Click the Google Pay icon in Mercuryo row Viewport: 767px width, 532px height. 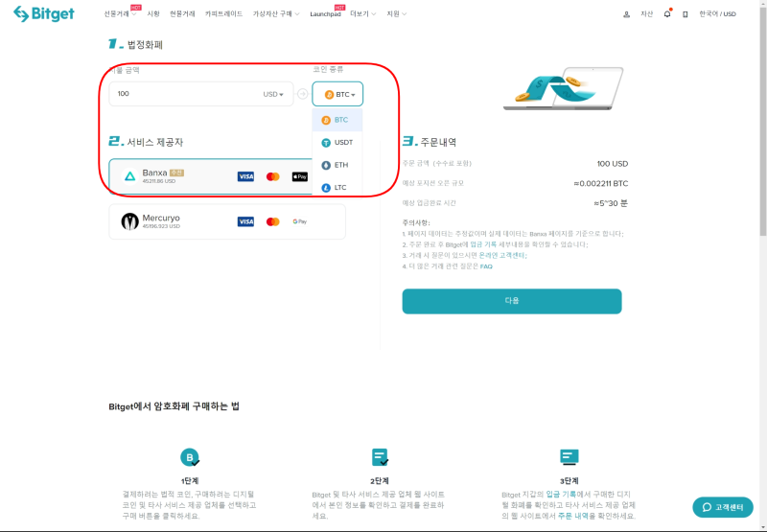[300, 221]
